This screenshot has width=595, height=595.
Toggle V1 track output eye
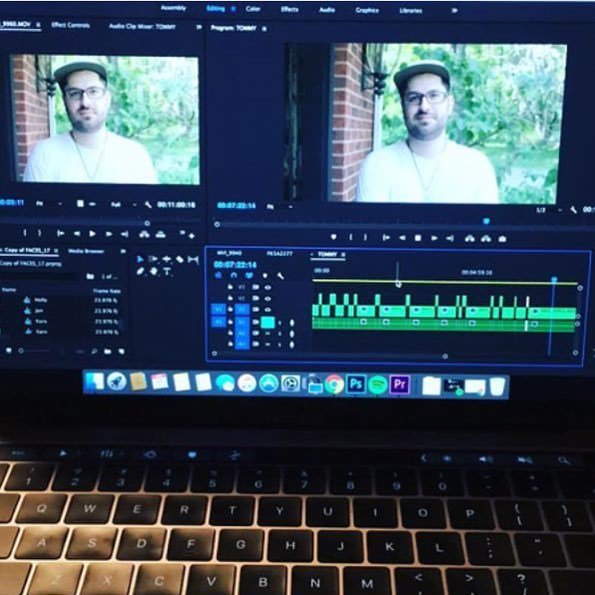tap(268, 310)
